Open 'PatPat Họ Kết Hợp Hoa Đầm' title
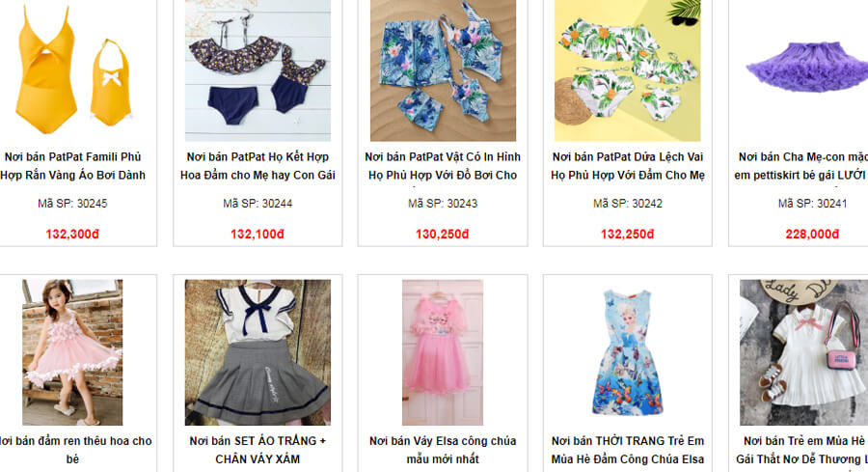Image resolution: width=868 pixels, height=472 pixels. [258, 166]
